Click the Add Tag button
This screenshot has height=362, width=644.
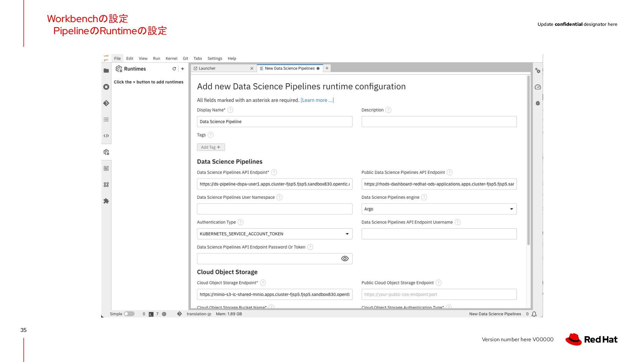tap(211, 147)
